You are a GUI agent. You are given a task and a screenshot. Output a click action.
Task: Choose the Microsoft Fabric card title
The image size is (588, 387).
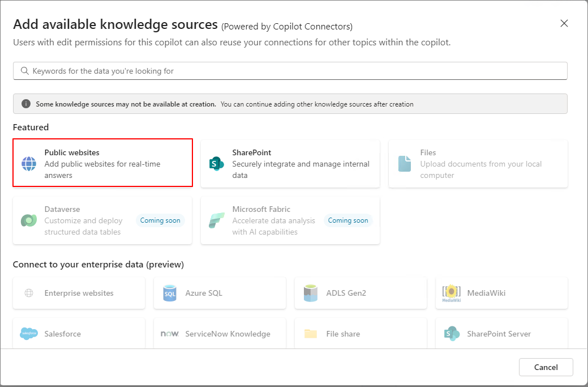[x=261, y=209]
